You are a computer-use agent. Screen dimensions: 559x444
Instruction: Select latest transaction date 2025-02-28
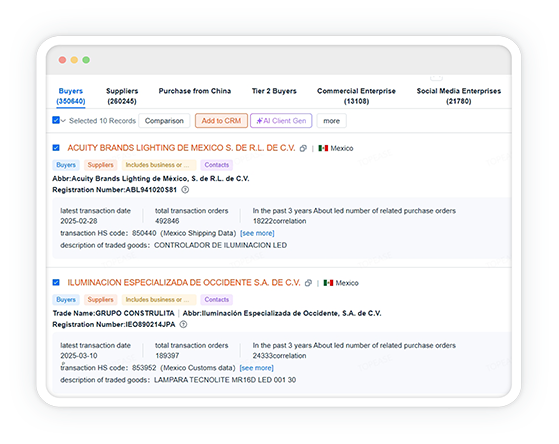pos(79,221)
